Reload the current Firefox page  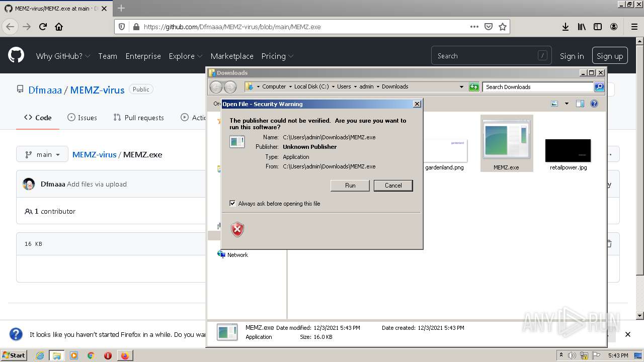pyautogui.click(x=43, y=27)
